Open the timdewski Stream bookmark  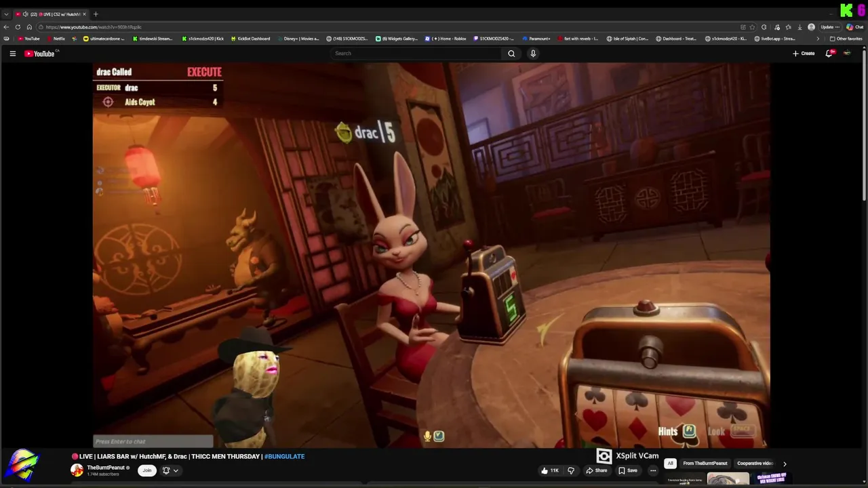tap(152, 39)
